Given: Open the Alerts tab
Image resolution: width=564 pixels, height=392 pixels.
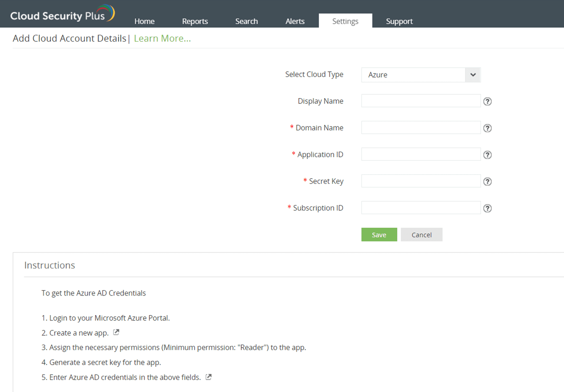Looking at the screenshot, I should click(x=295, y=21).
